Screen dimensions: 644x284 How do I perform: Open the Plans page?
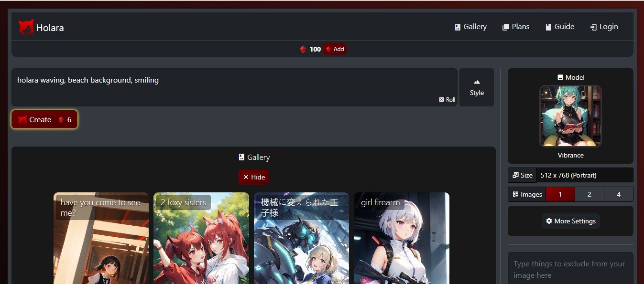516,27
